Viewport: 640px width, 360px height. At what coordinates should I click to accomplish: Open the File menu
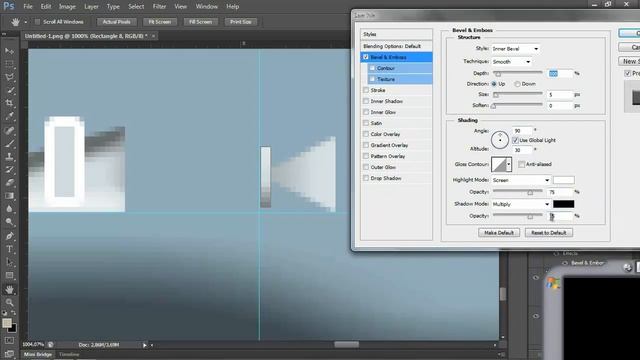[28, 7]
